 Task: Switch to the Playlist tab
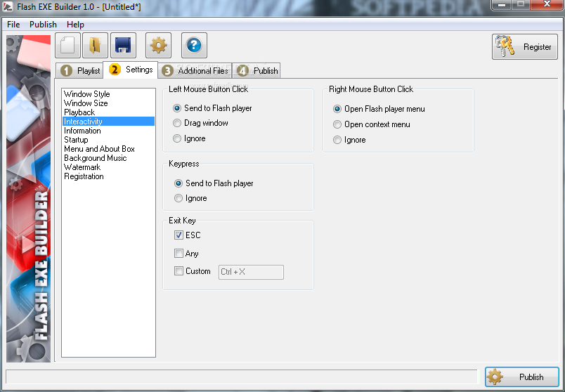pos(79,71)
